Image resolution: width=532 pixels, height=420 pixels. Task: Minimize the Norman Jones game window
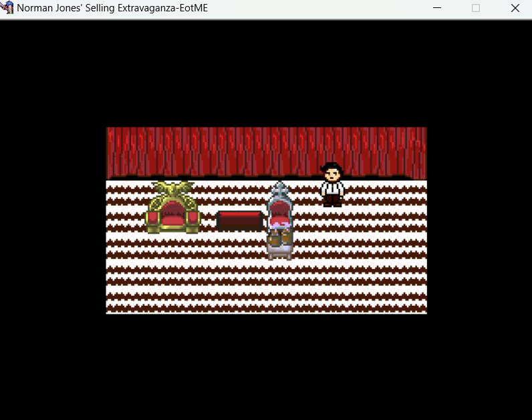pos(437,8)
